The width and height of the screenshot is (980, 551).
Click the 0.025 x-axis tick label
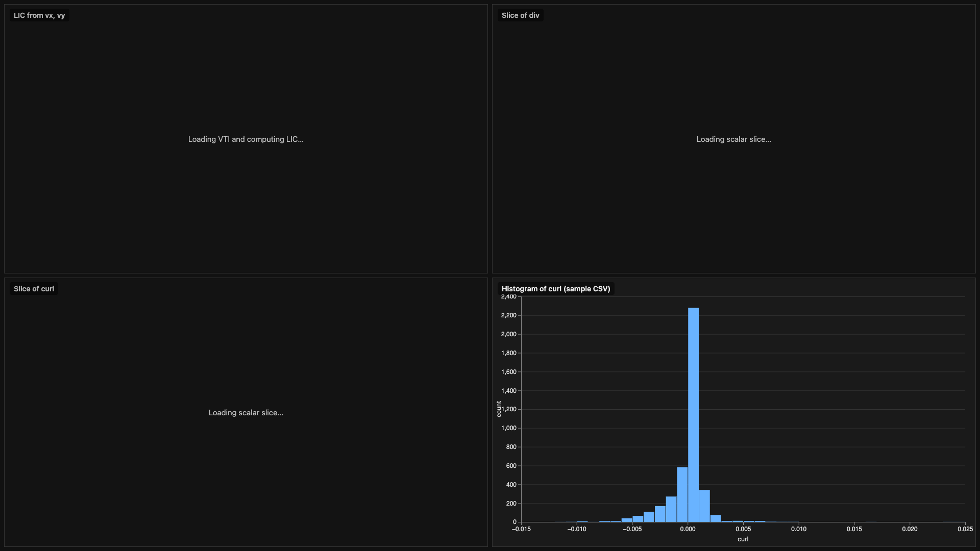pyautogui.click(x=965, y=529)
